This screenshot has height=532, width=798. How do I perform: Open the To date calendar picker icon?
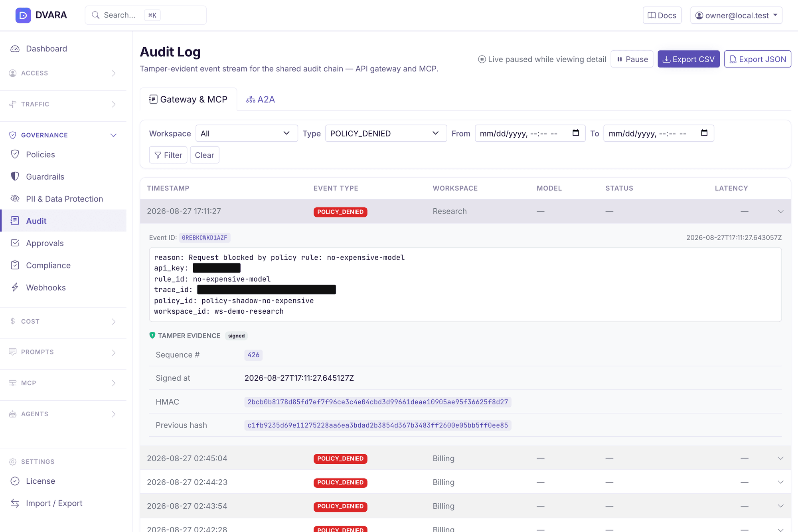click(x=704, y=133)
